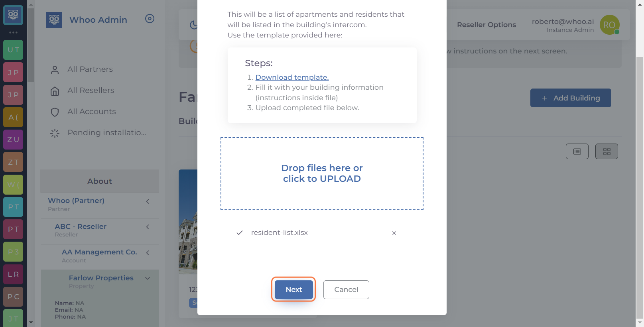The height and width of the screenshot is (327, 644).
Task: Expand ABC - Reseller chevron
Action: 148,227
